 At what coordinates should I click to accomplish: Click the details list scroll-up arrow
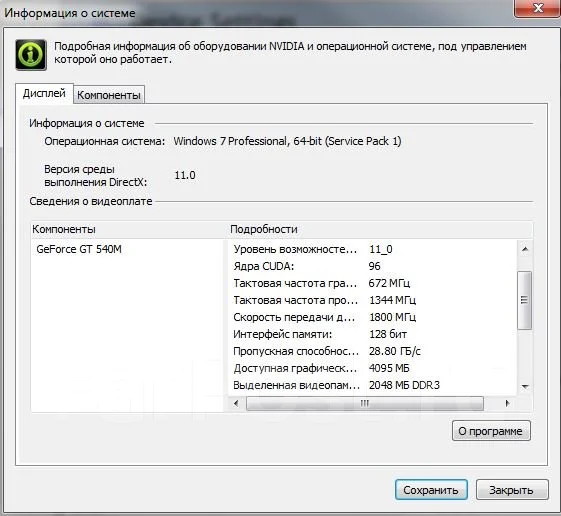(x=525, y=249)
